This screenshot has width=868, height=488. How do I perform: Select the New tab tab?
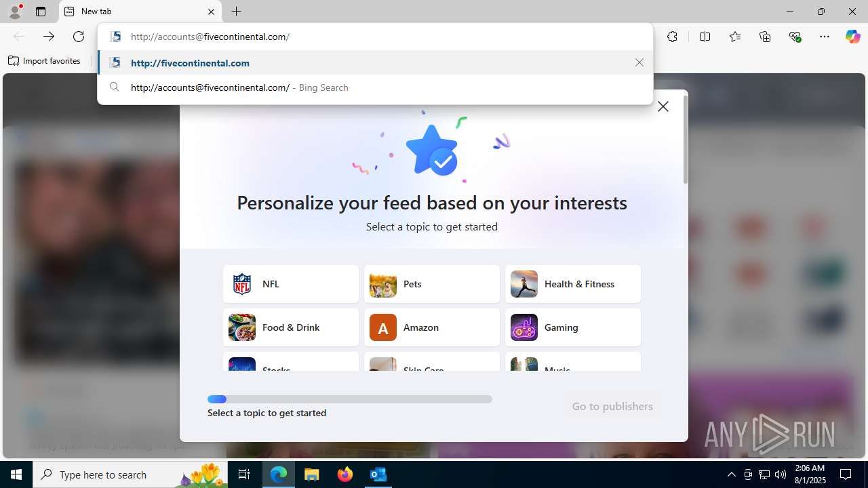click(140, 12)
